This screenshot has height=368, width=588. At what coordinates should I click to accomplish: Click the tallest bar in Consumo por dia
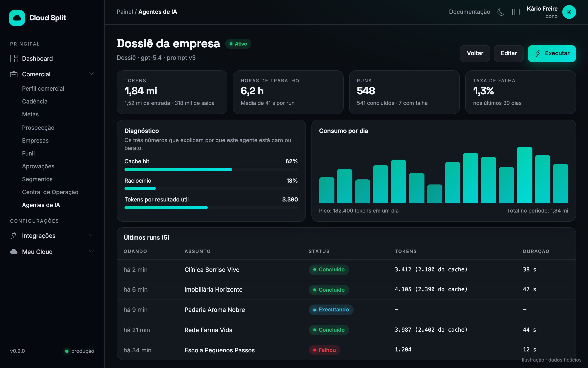(524, 175)
